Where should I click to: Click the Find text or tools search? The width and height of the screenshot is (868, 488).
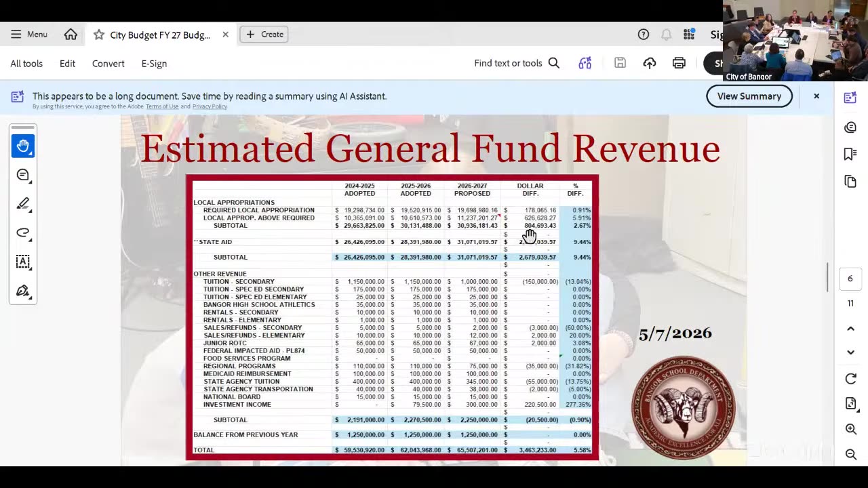[x=517, y=63]
